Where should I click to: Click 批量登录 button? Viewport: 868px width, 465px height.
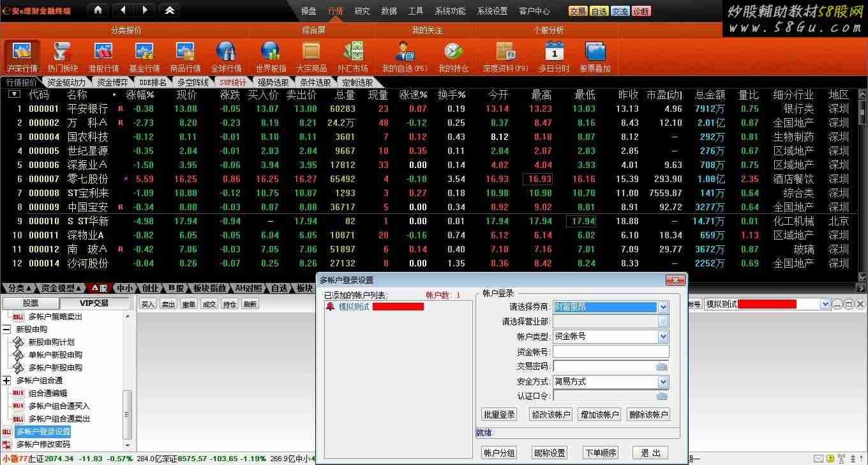point(498,415)
